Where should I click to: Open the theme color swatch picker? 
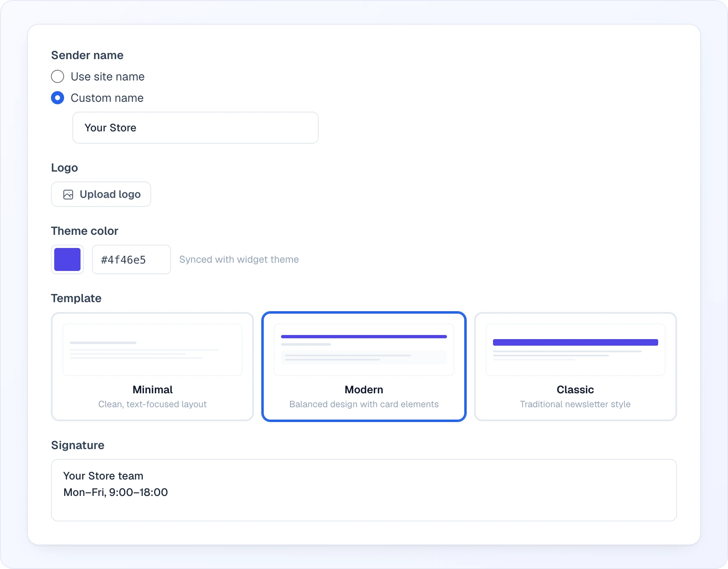point(67,259)
